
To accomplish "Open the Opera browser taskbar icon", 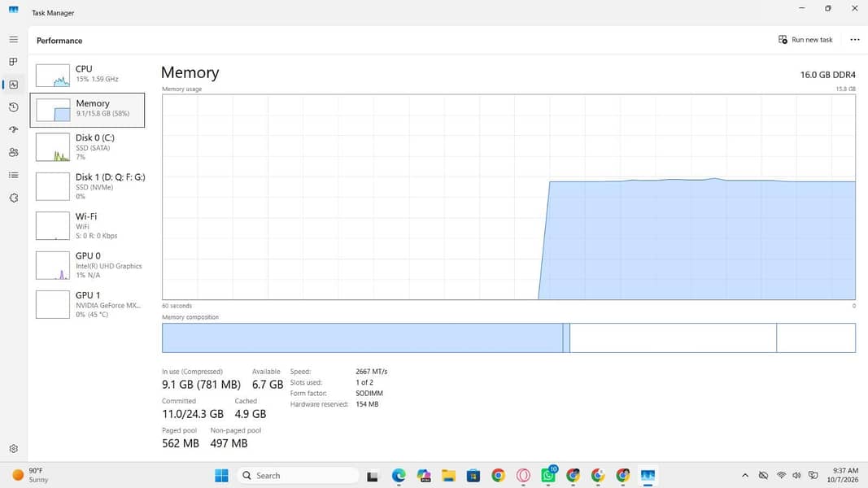I will point(523,475).
